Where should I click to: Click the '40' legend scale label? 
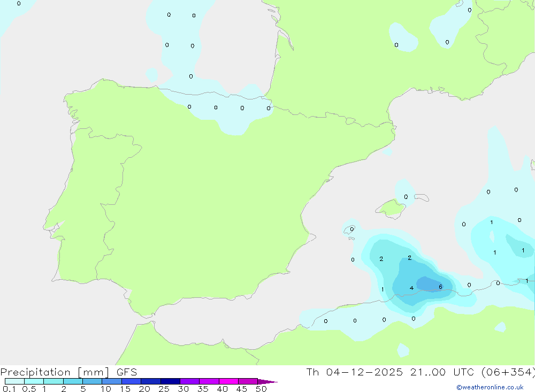click(222, 389)
